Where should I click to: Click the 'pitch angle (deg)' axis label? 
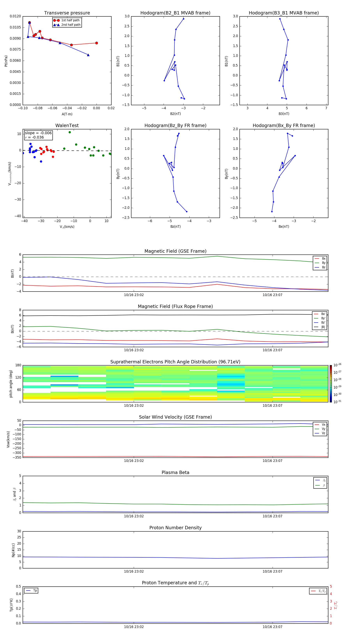[x=11, y=384]
